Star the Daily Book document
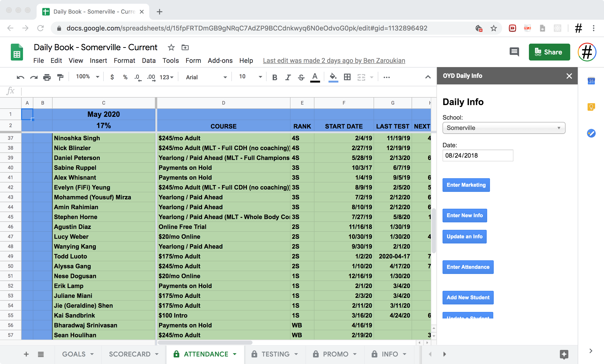Image resolution: width=604 pixels, height=364 pixels. coord(171,47)
